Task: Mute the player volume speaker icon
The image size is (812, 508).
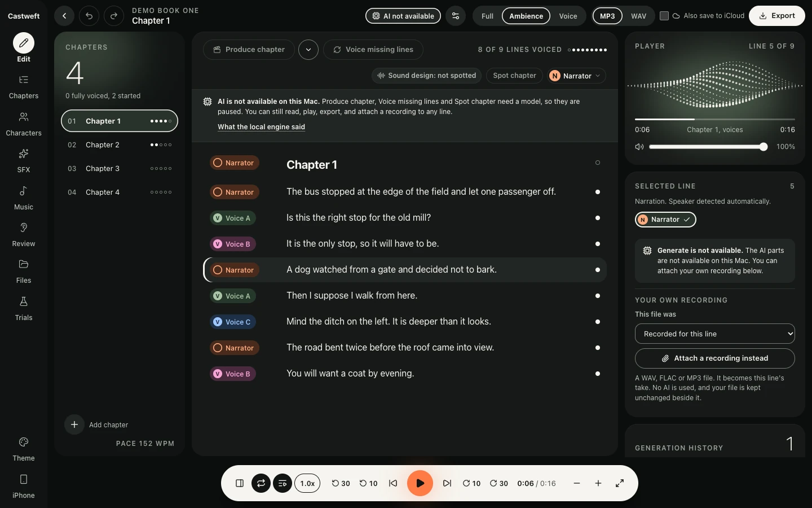Action: 639,147
